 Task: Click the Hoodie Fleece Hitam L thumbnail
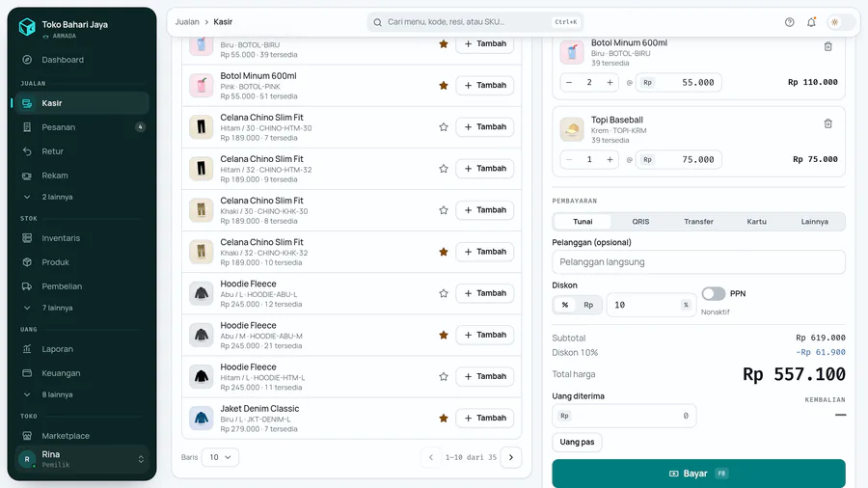(x=201, y=376)
